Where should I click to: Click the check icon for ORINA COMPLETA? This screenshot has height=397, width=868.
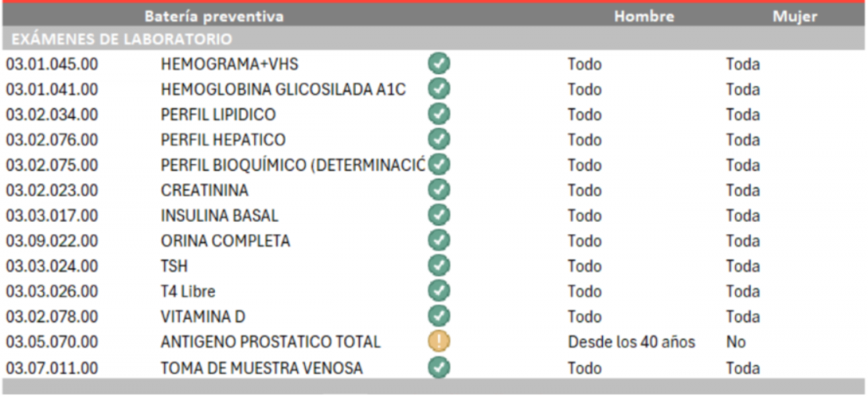[x=439, y=241]
